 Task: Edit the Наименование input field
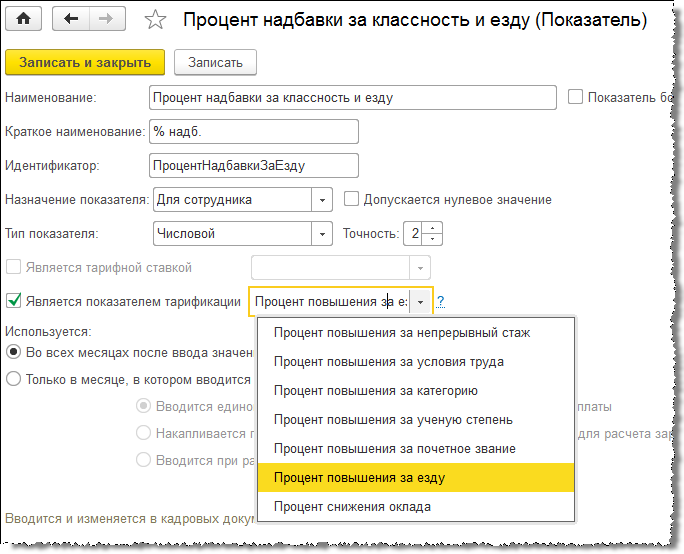[x=353, y=97]
